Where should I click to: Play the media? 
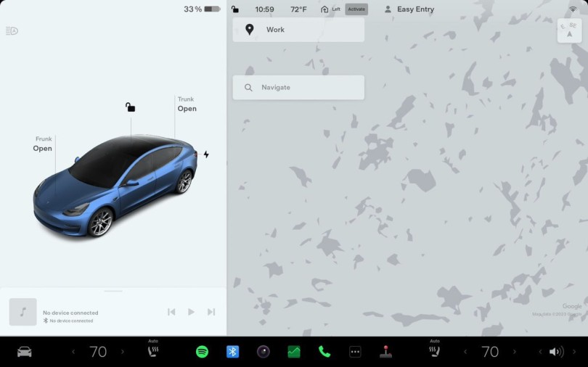191,312
